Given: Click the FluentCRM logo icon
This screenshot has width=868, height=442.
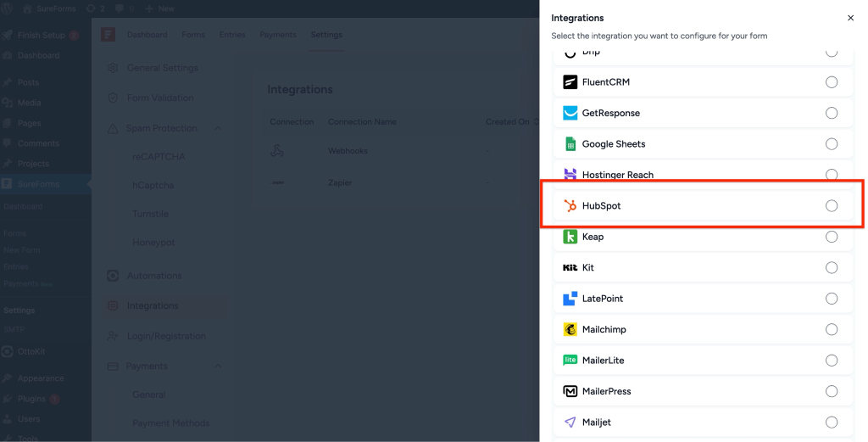Looking at the screenshot, I should coord(570,82).
